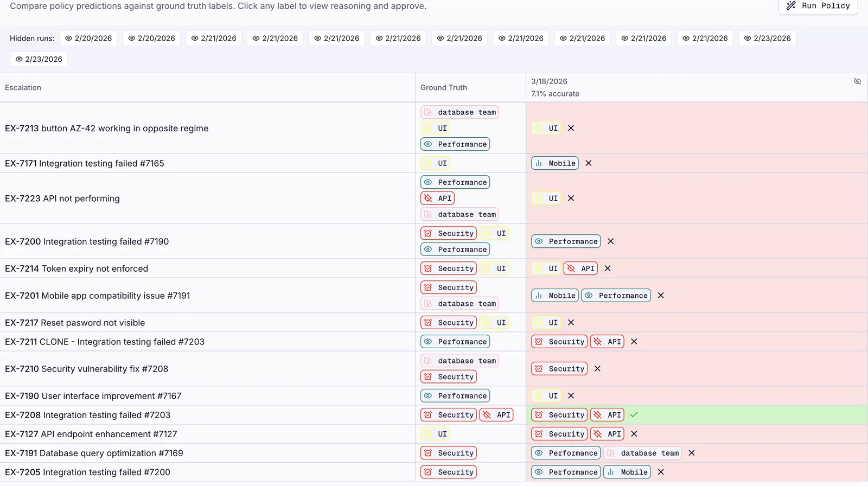
Task: Click the X mark beside Mobile for EX-7171
Action: click(x=589, y=163)
